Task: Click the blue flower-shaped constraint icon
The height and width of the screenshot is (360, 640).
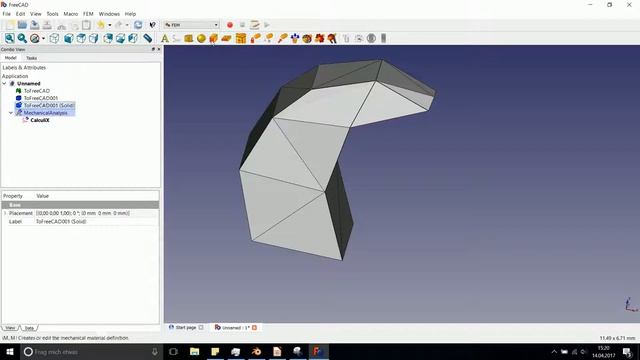Action: (x=295, y=38)
